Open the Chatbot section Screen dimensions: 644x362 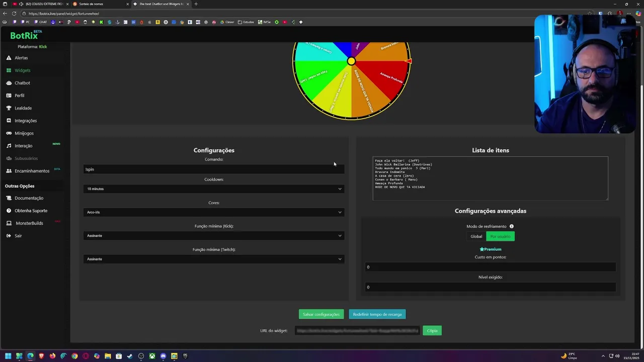[22, 83]
